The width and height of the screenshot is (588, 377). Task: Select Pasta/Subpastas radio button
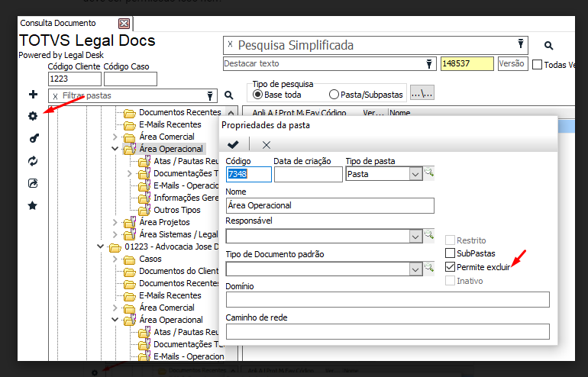334,95
